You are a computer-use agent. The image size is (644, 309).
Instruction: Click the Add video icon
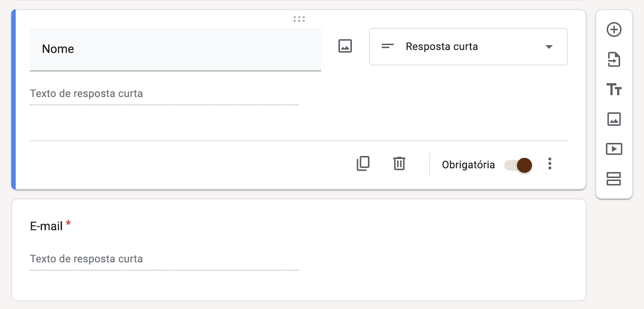(614, 149)
